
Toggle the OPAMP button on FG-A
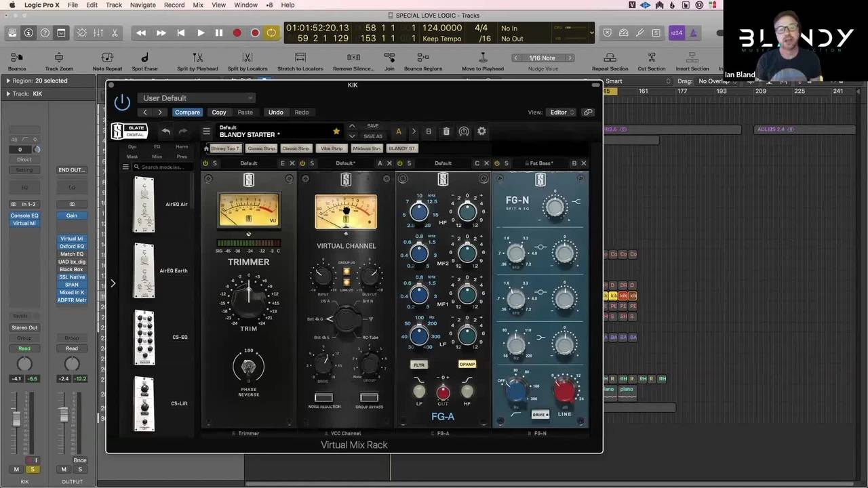467,365
